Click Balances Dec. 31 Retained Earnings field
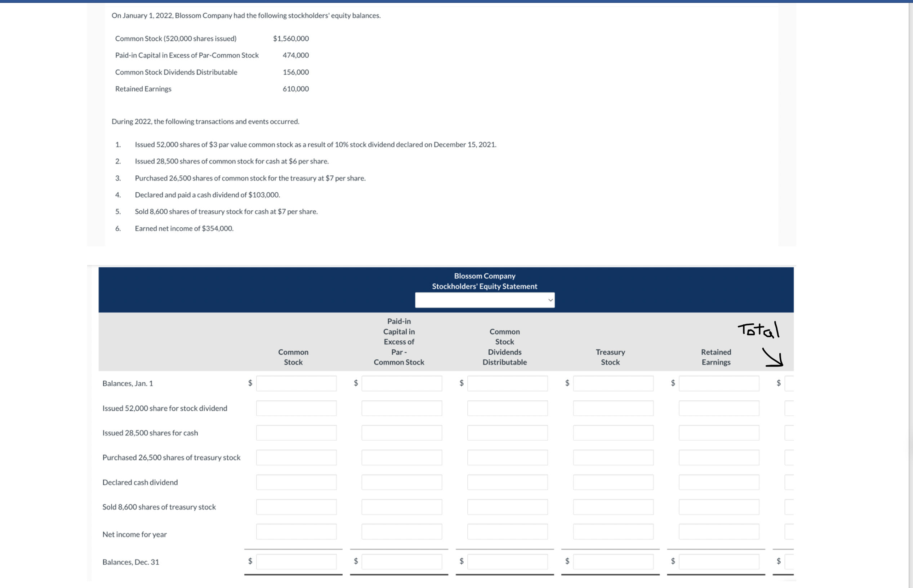913x588 pixels. [718, 562]
